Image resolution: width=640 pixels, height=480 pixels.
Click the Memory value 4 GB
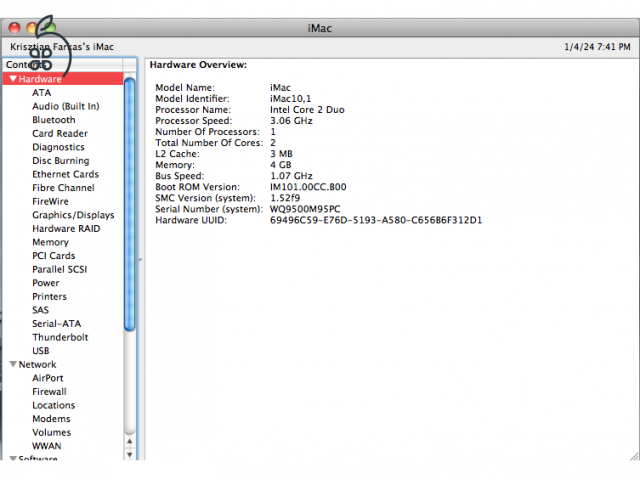coord(280,165)
